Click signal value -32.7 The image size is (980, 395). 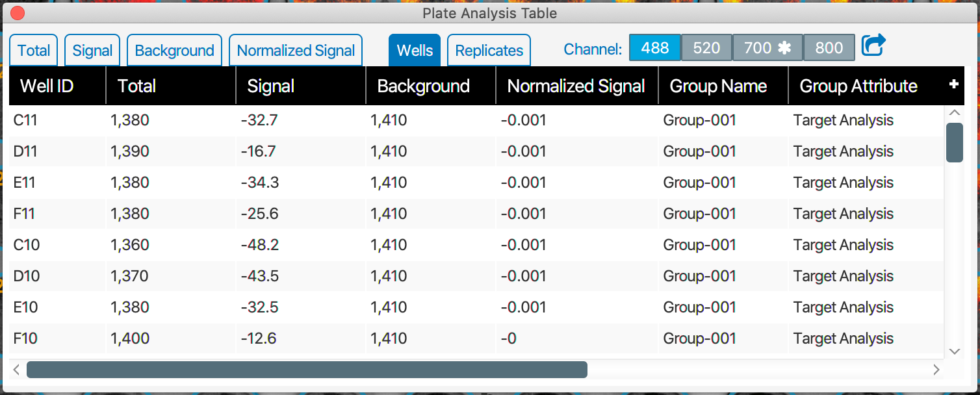(259, 120)
